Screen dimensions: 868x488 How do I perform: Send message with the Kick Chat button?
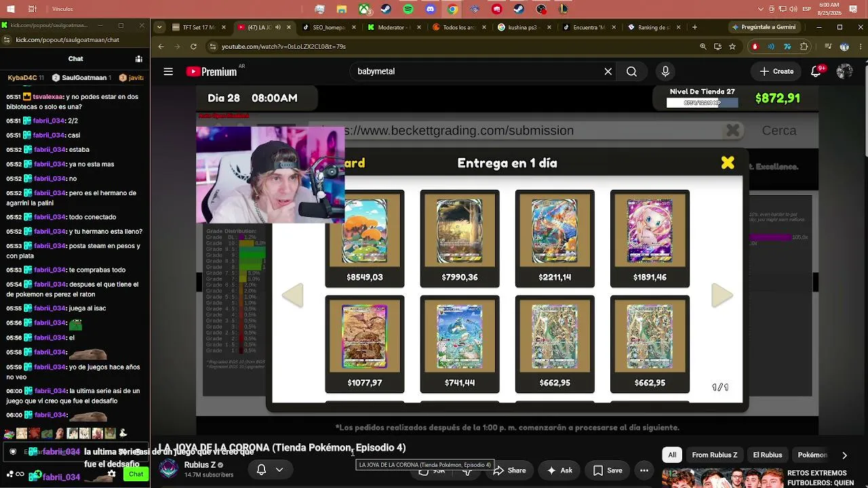136,474
